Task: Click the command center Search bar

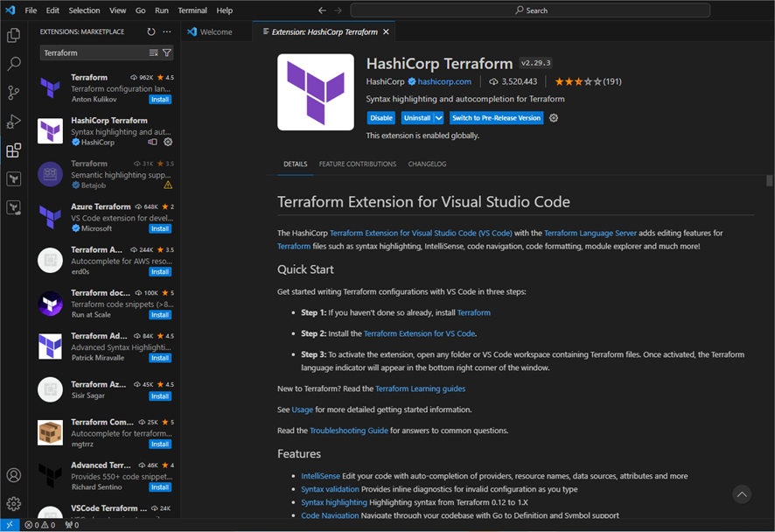Action: (530, 10)
